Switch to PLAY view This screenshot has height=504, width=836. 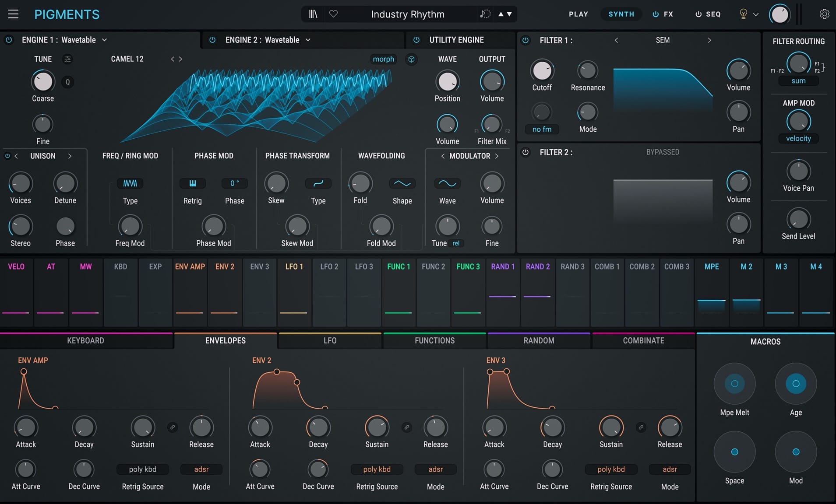tap(578, 14)
